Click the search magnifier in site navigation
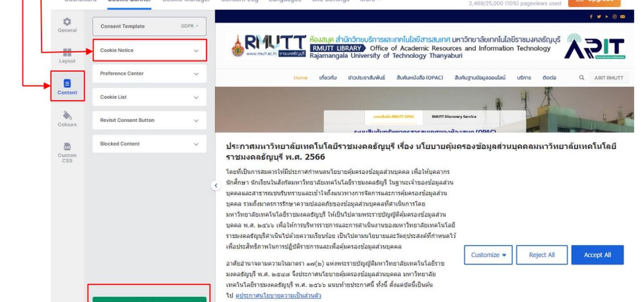This screenshot has width=644, height=302. 582,78
